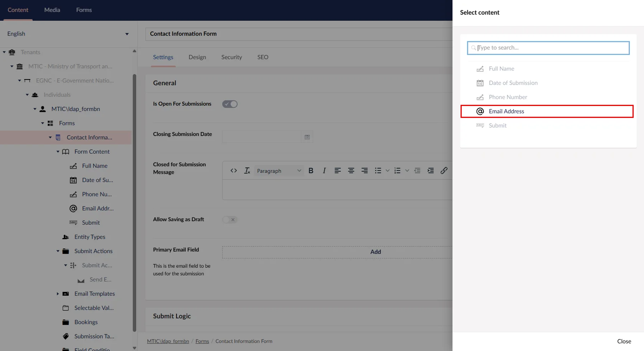
Task: Open the Media section in the top menu
Action: point(52,10)
